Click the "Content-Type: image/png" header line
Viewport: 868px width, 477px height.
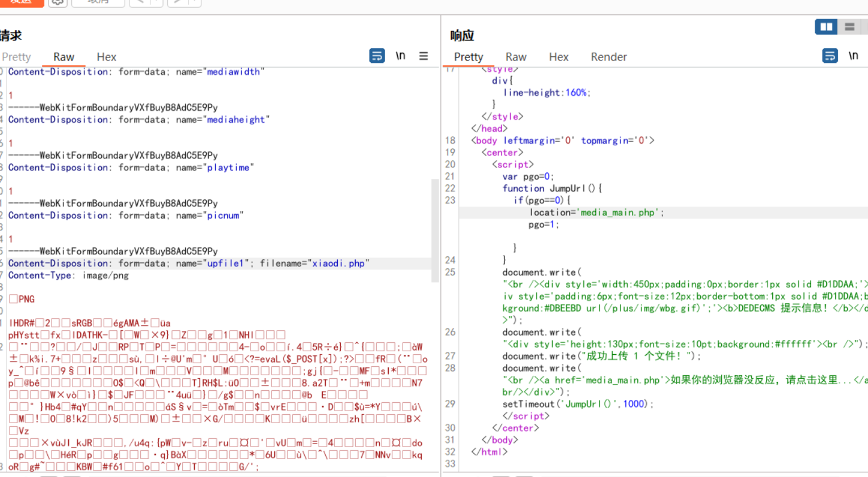[68, 275]
